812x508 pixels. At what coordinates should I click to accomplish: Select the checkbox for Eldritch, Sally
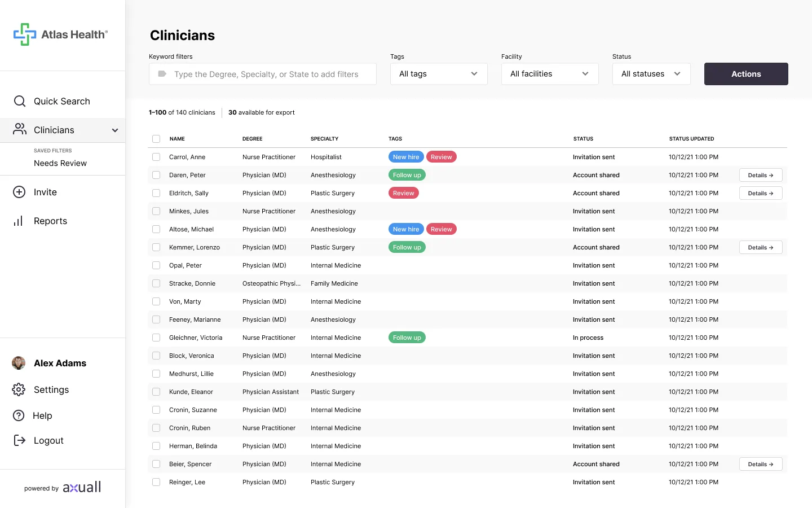(x=156, y=193)
